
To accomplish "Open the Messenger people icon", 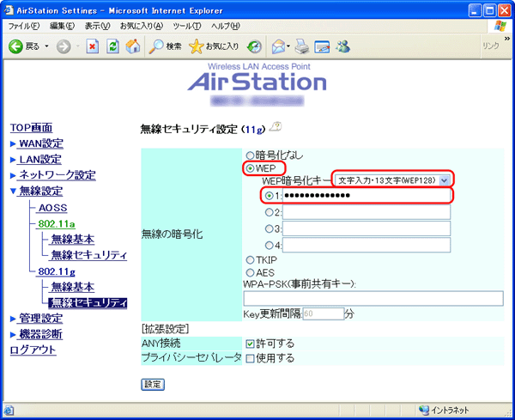I will point(342,46).
